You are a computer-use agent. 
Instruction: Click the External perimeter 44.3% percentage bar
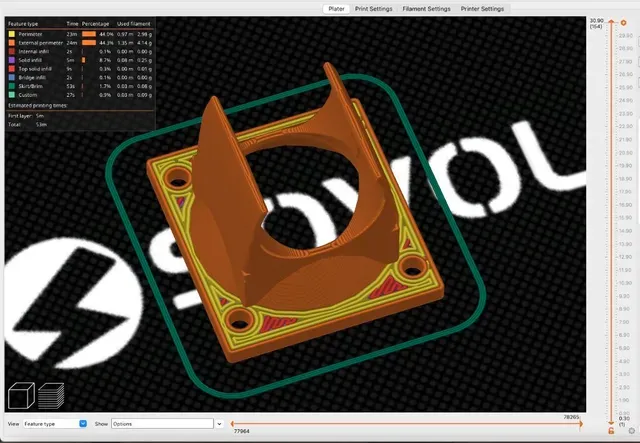[89, 43]
